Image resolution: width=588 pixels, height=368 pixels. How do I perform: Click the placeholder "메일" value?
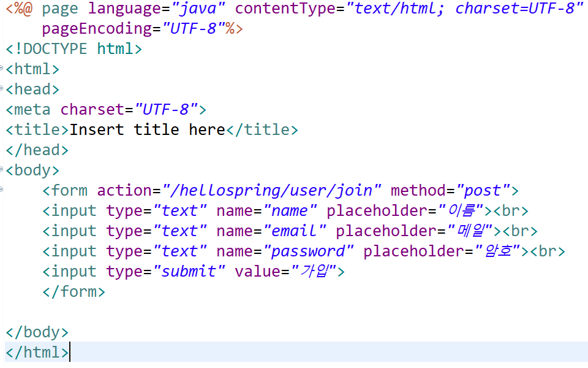(470, 231)
